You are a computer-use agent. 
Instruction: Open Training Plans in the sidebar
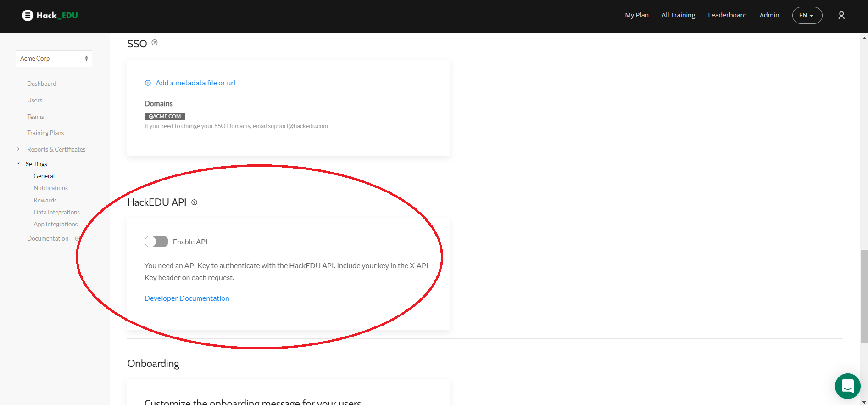[x=45, y=133]
